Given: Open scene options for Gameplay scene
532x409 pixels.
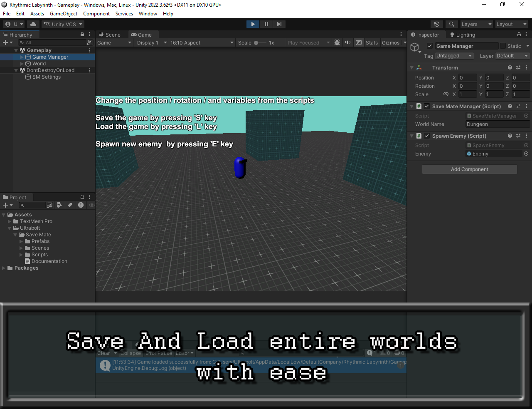Looking at the screenshot, I should click(x=90, y=50).
